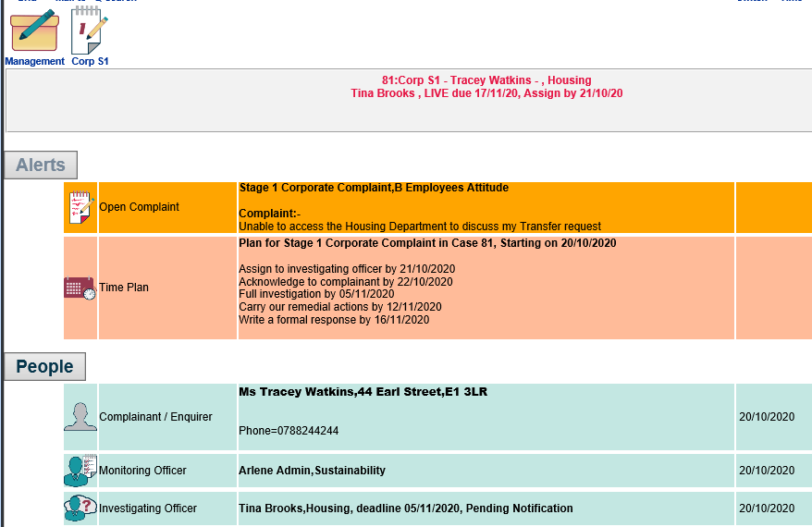Click 'Assign to investigating officer by 21/10/2020'
Image resolution: width=812 pixels, height=527 pixels.
click(347, 269)
